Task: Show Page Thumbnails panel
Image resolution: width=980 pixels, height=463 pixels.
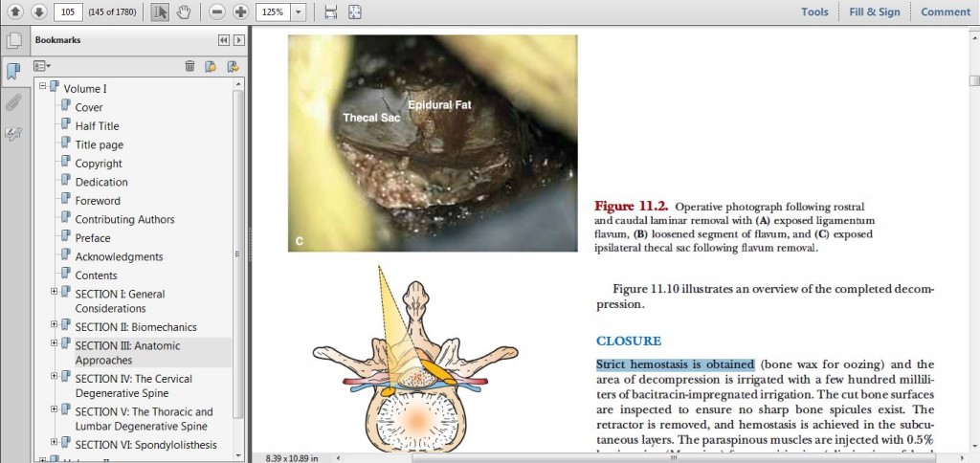Action: coord(13,40)
